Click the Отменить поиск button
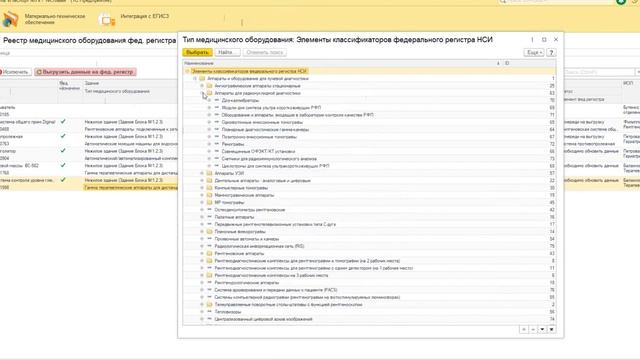Screen dimensions: 640x360 [x=264, y=53]
